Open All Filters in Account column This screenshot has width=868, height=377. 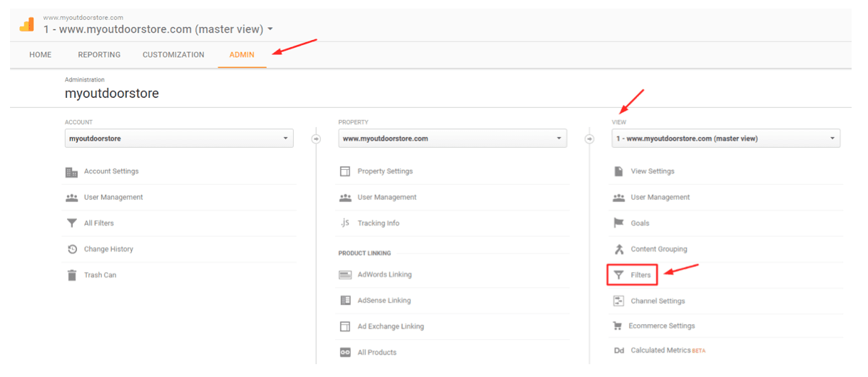pyautogui.click(x=99, y=223)
